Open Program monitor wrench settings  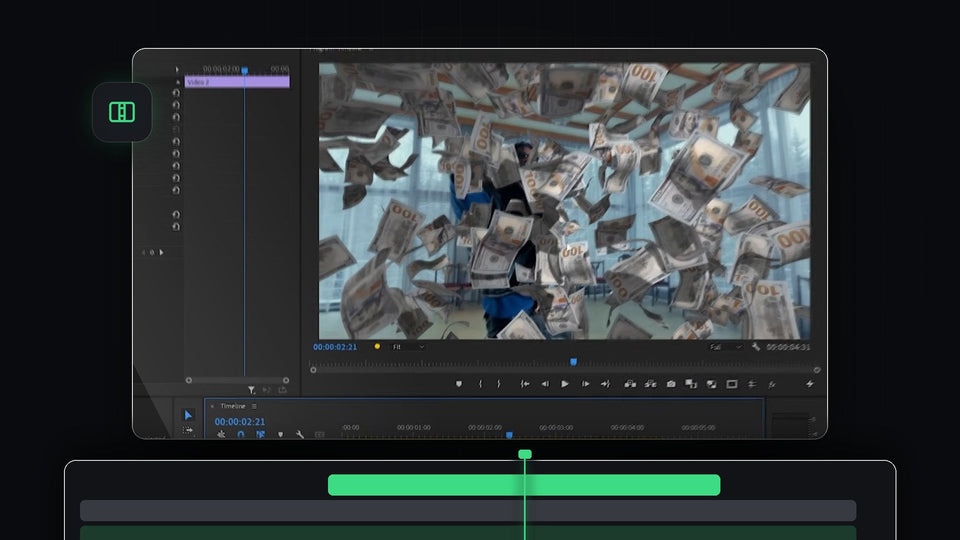[756, 347]
